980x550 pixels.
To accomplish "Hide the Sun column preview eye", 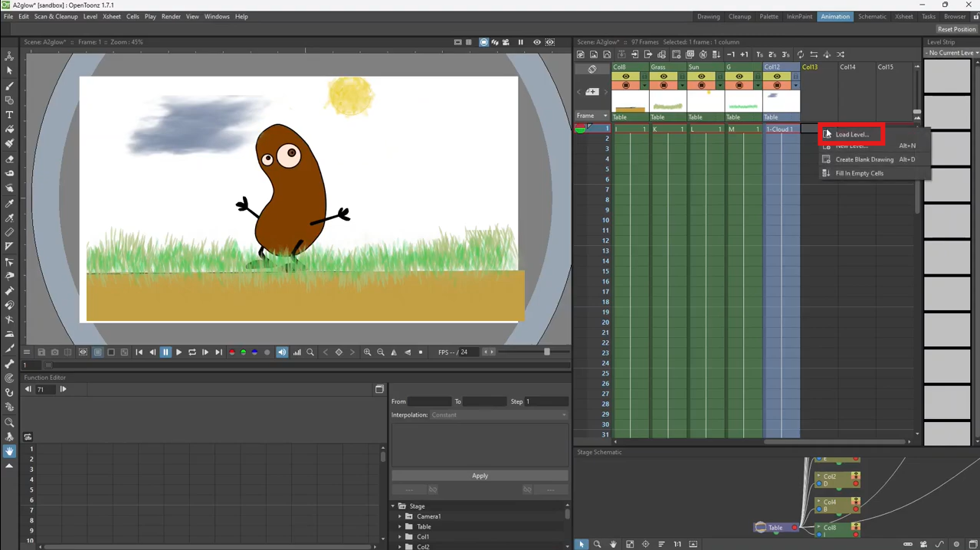I will 701,77.
